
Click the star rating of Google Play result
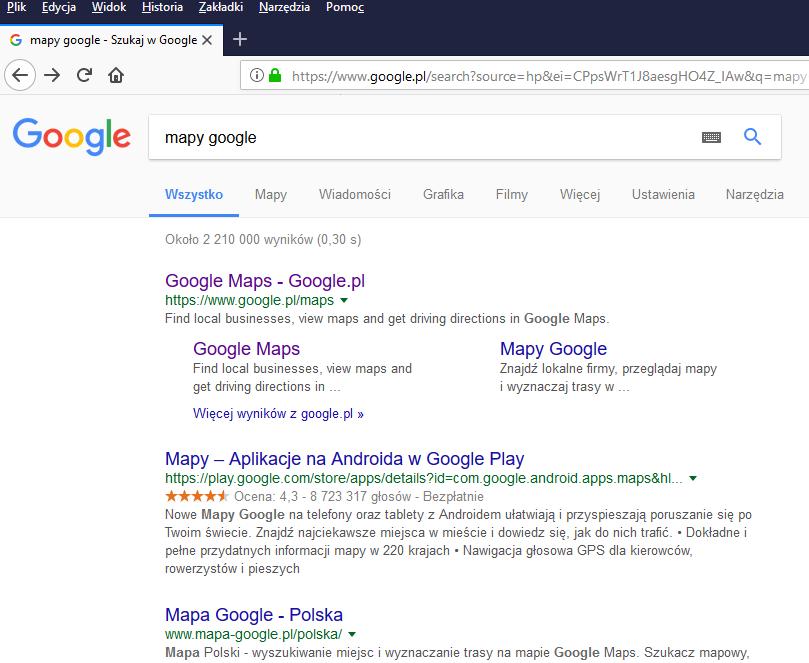197,496
